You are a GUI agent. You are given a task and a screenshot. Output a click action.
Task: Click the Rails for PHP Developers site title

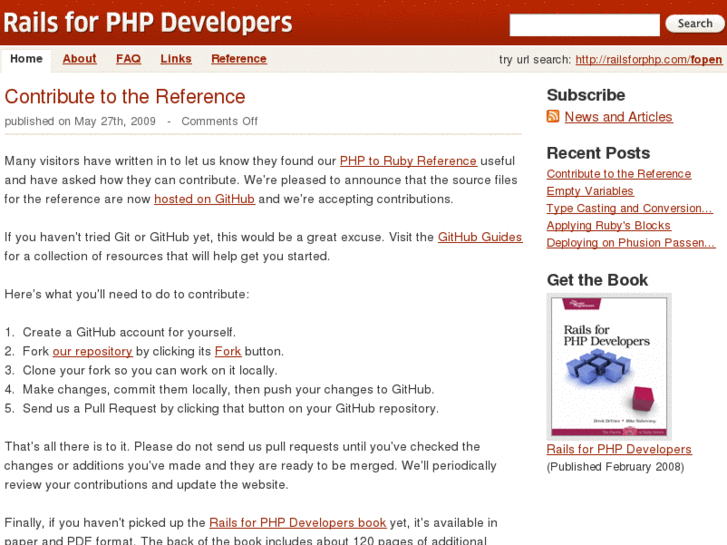click(148, 23)
